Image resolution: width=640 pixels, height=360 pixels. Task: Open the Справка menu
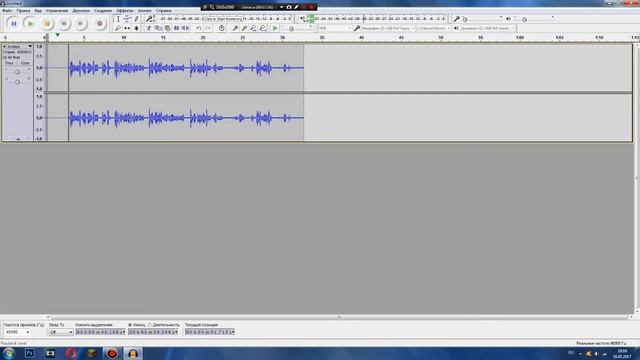(x=164, y=11)
